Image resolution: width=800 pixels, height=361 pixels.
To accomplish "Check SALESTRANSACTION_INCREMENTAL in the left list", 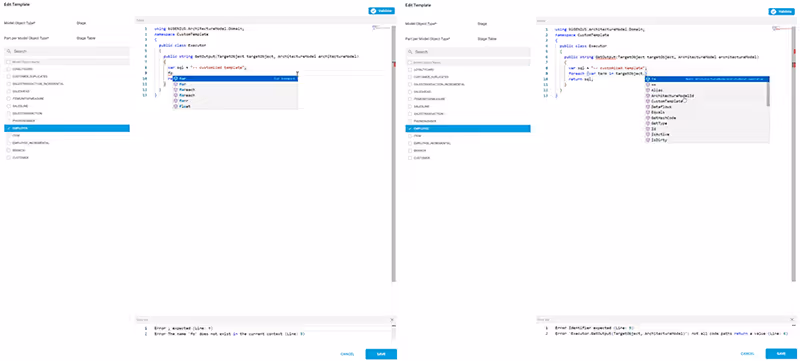I will click(x=8, y=84).
